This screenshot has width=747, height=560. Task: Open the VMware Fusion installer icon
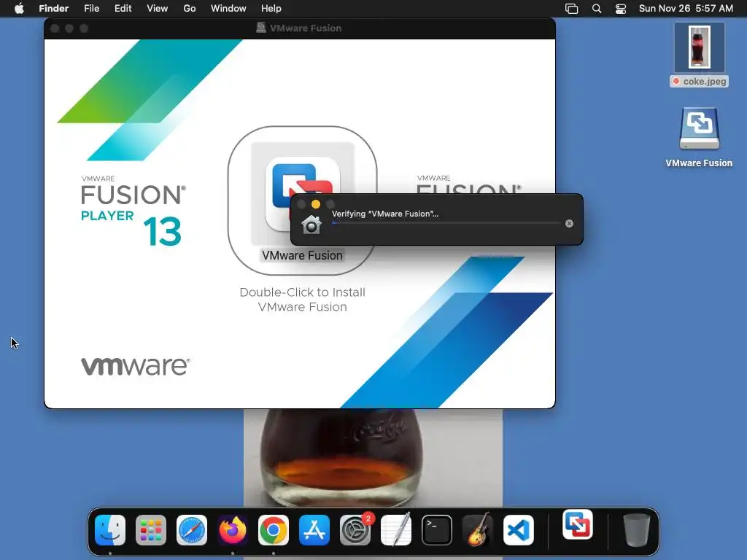tap(302, 193)
